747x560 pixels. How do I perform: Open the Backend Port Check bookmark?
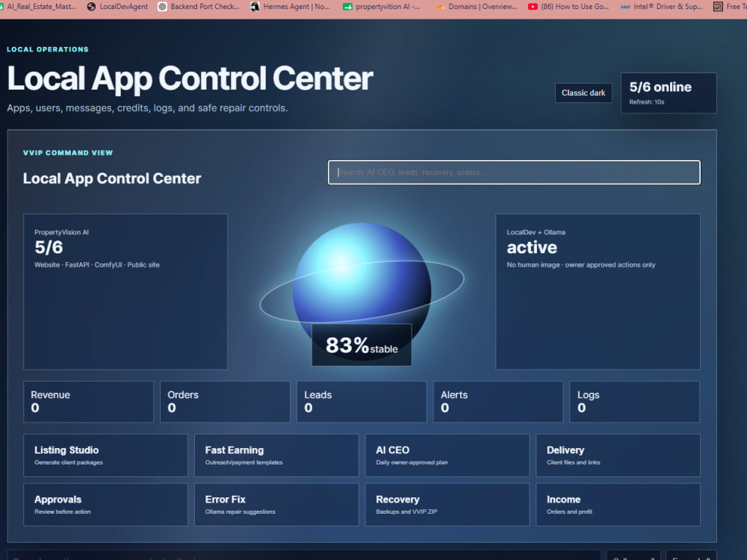(x=199, y=7)
